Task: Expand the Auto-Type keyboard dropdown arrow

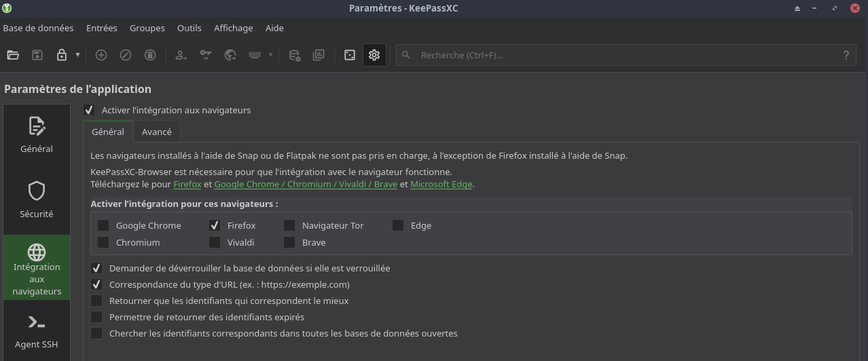Action: [270, 55]
